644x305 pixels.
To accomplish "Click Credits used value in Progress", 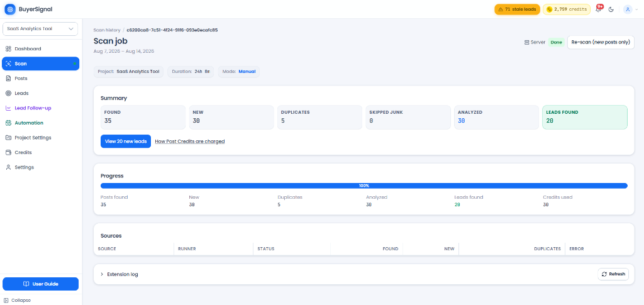I will tap(546, 204).
